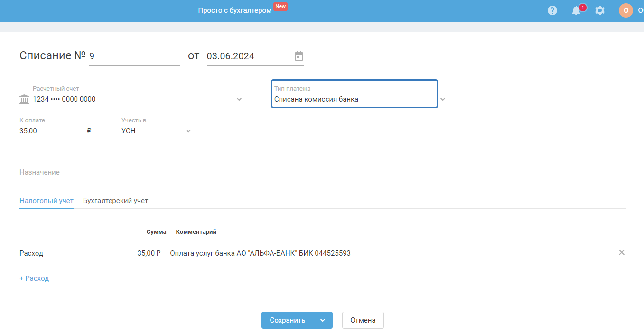
Task: Click the Назначение field
Action: pos(323,172)
